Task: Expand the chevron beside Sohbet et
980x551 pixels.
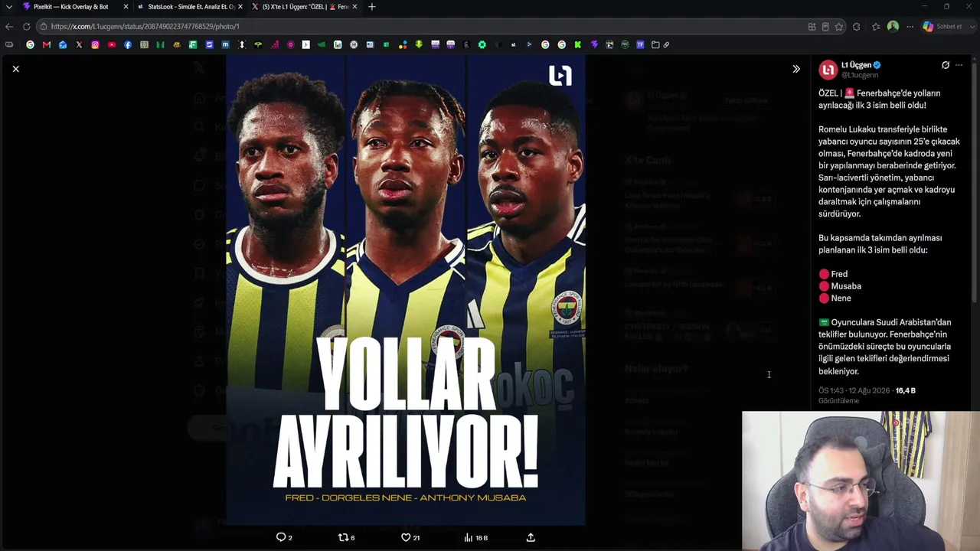Action: click(x=971, y=26)
